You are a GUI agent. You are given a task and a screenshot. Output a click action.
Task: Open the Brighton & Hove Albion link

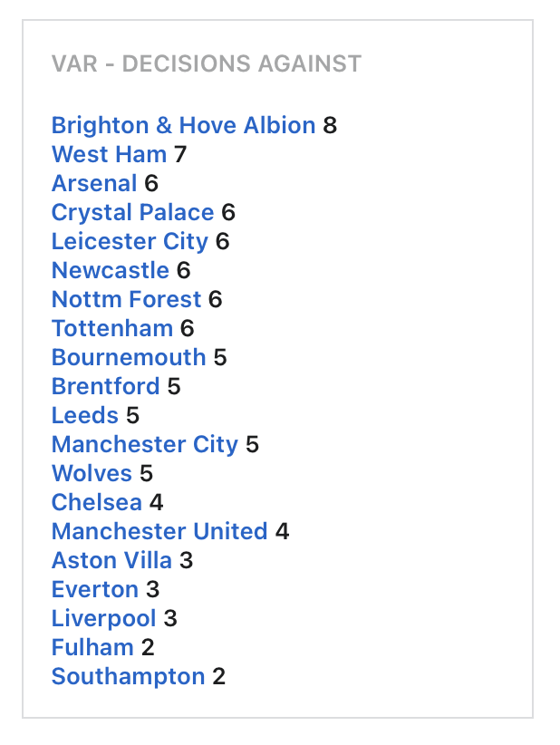pyautogui.click(x=183, y=126)
